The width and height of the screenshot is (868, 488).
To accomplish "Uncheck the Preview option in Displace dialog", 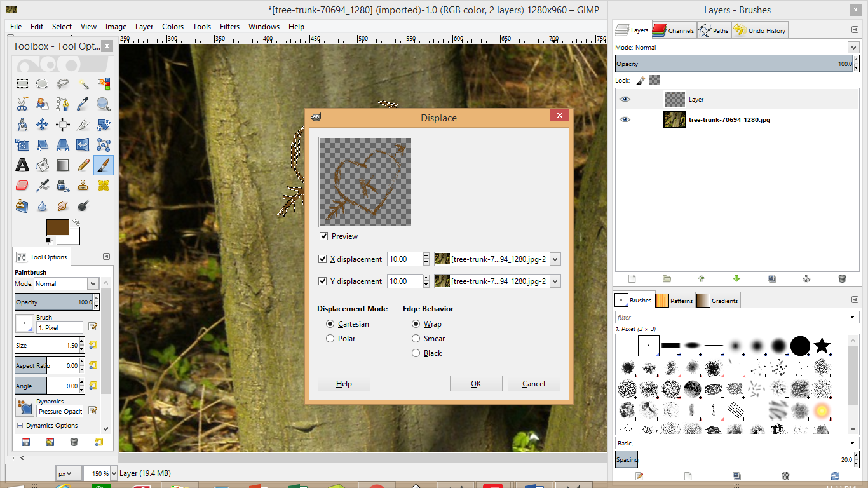I will coord(324,236).
